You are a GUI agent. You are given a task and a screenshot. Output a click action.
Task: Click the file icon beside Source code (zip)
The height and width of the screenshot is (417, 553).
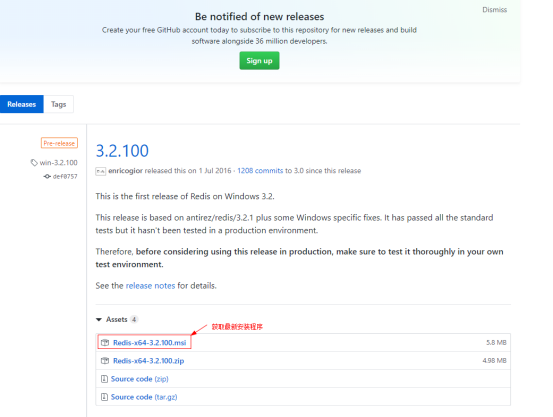click(104, 379)
